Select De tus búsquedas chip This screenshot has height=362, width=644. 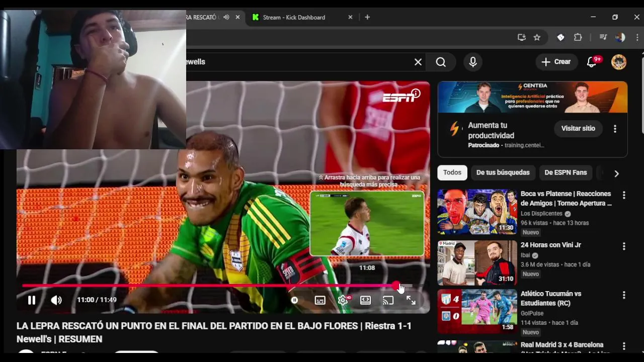(503, 172)
